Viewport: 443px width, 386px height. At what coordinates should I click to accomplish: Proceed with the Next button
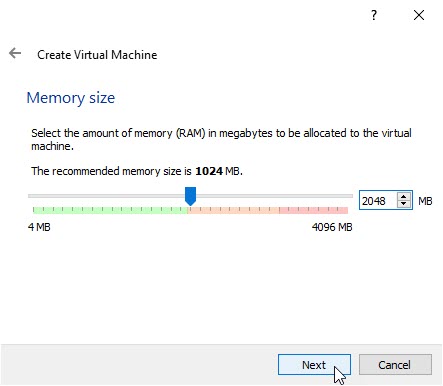314,365
